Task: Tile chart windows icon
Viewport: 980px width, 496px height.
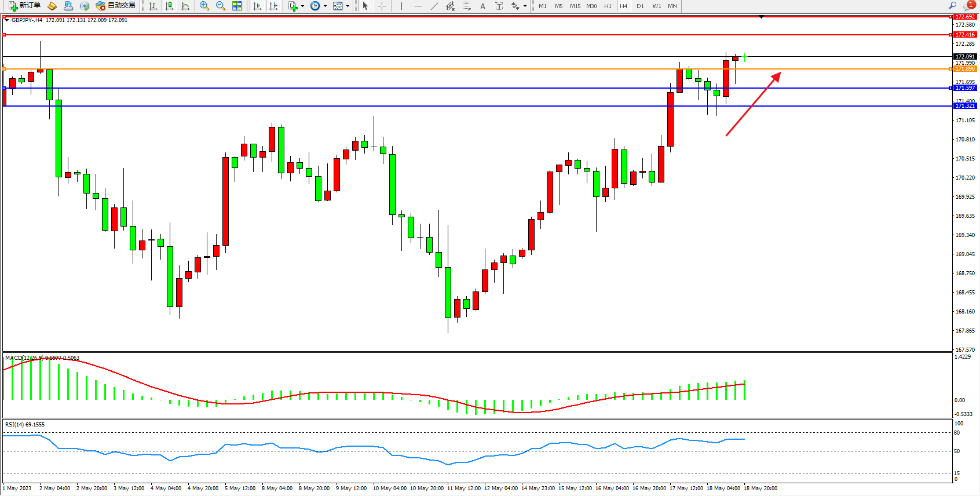Action: tap(237, 6)
